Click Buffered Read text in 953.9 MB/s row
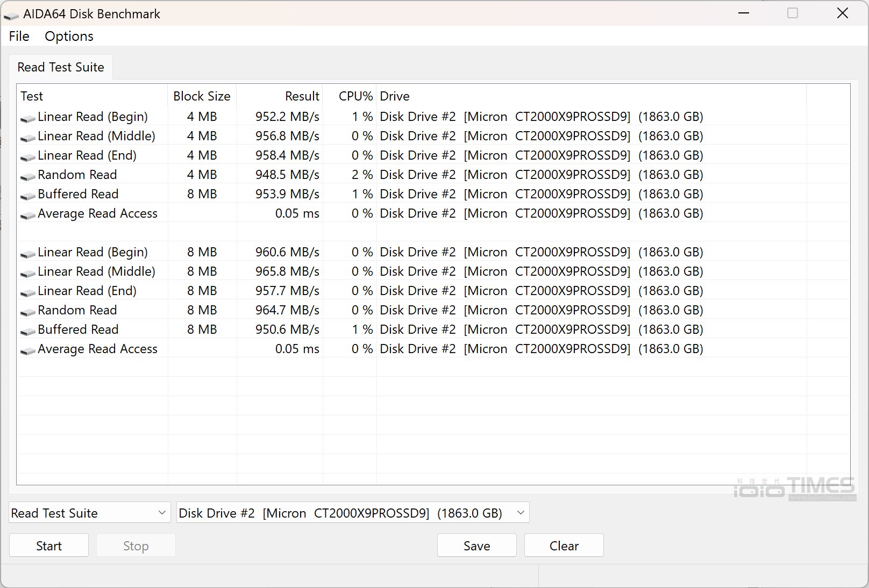This screenshot has width=869, height=588. (x=78, y=194)
